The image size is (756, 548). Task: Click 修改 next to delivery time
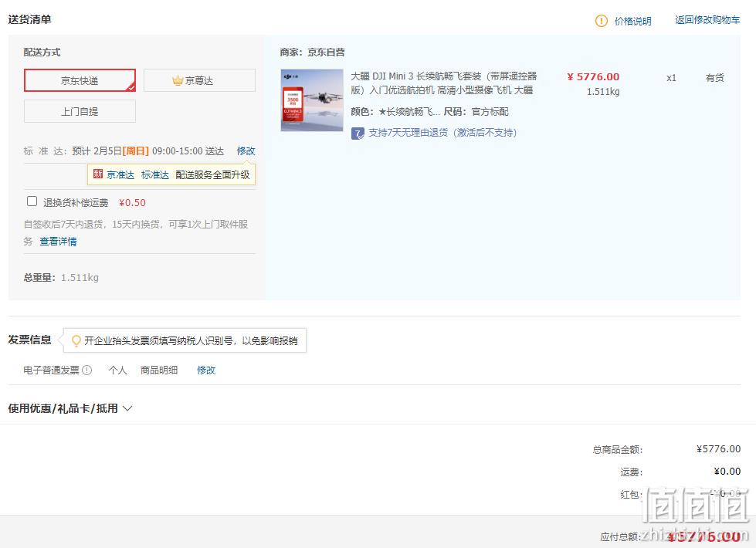point(246,151)
